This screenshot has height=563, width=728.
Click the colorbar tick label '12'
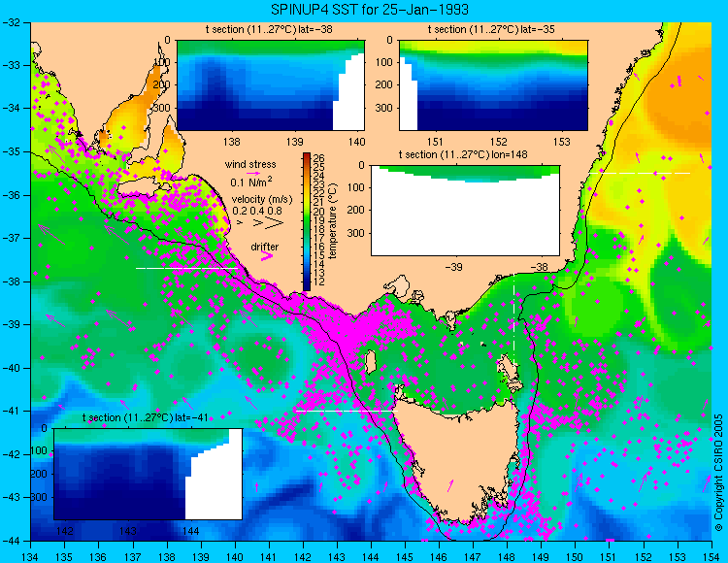(x=318, y=281)
